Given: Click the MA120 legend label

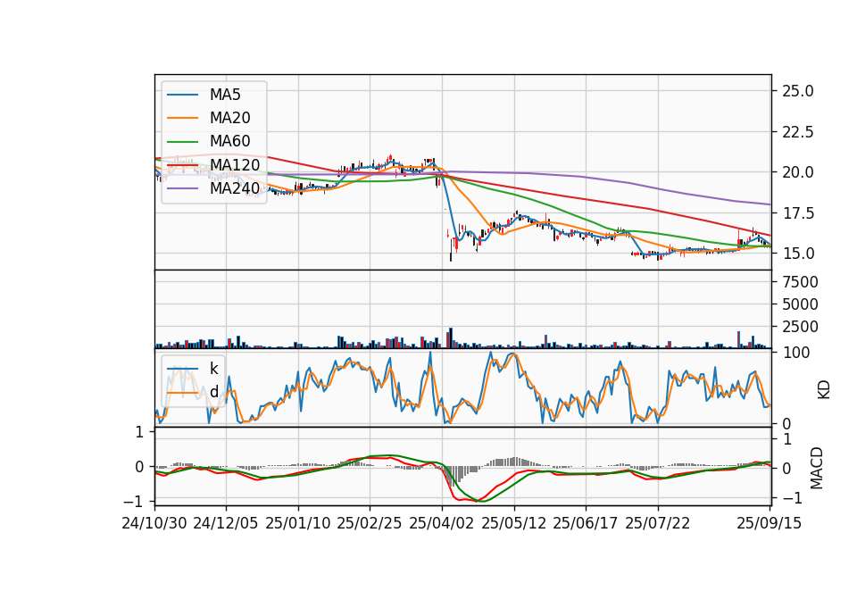Looking at the screenshot, I should [235, 165].
